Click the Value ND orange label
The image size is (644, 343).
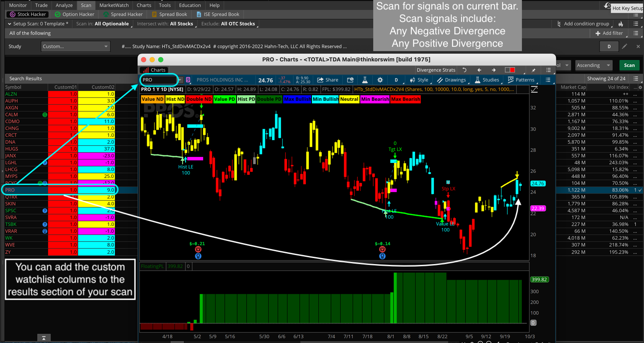[153, 99]
